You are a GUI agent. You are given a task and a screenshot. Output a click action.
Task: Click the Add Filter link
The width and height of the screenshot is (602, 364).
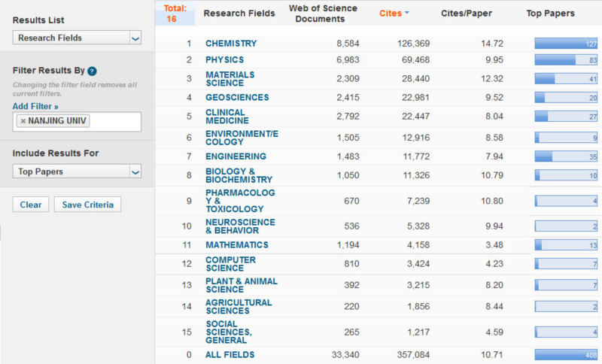(35, 107)
